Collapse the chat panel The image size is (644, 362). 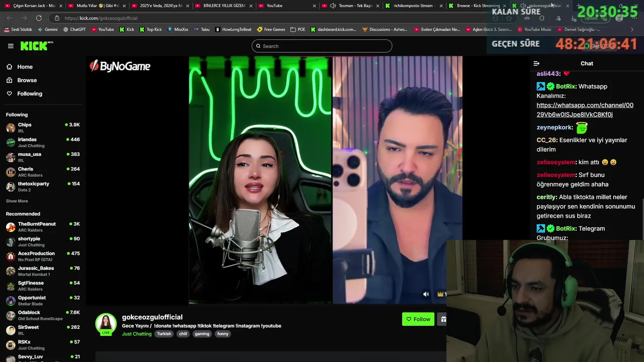(x=536, y=63)
